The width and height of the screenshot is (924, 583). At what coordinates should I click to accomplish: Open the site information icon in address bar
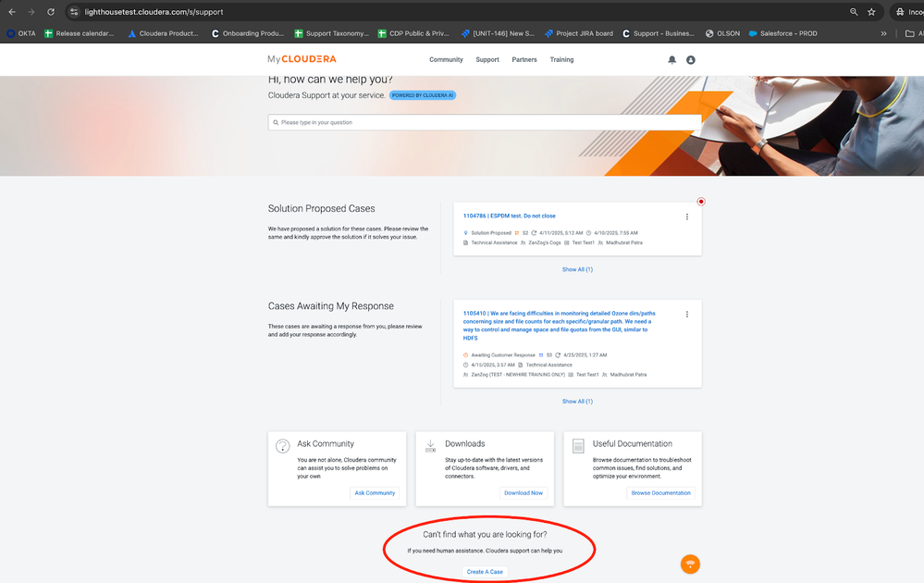coord(74,12)
